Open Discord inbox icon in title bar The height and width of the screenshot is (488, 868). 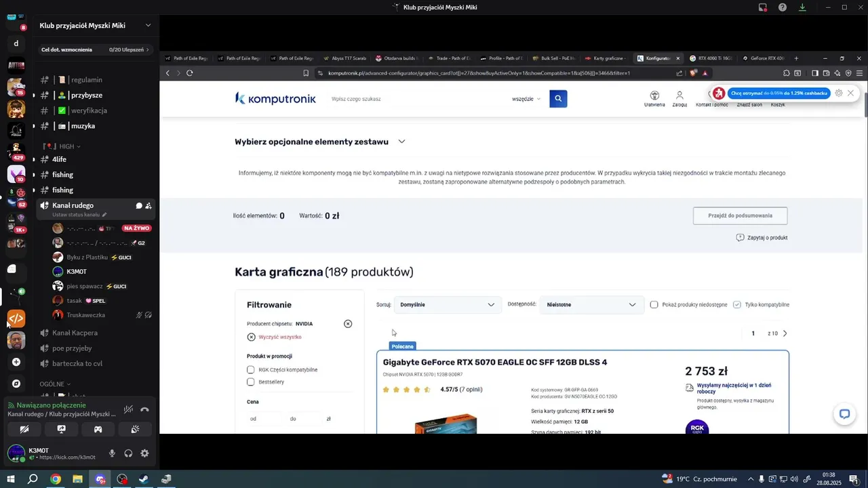(763, 7)
